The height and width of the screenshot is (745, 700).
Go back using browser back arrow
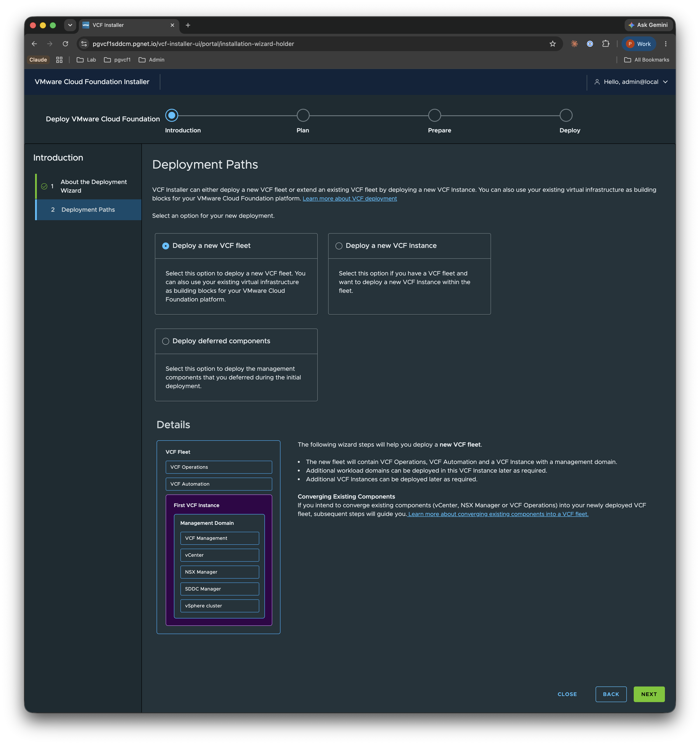click(x=34, y=44)
